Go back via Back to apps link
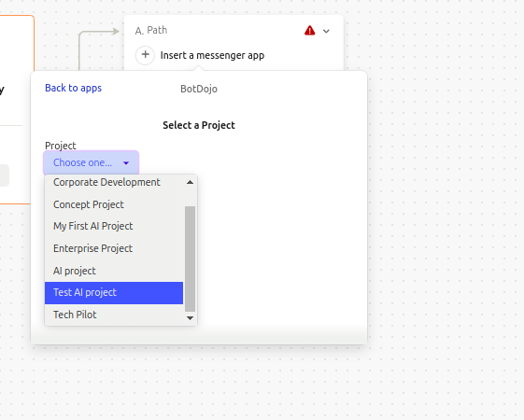 pos(73,88)
